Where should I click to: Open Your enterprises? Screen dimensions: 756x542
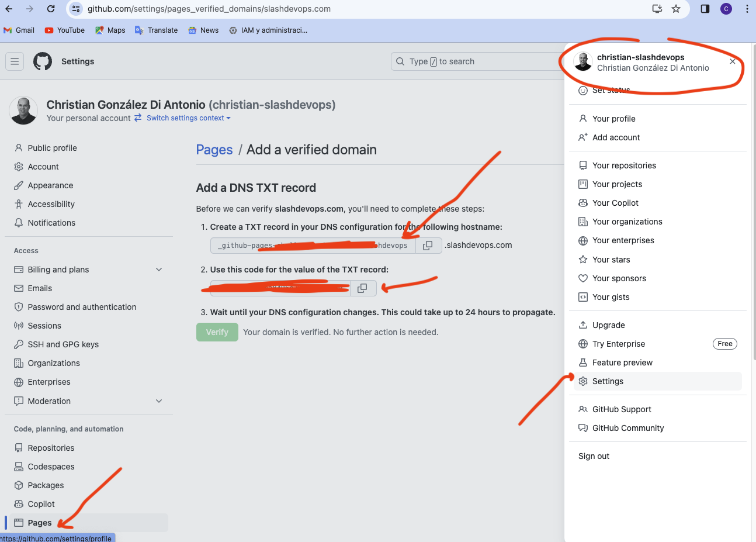click(x=658, y=240)
